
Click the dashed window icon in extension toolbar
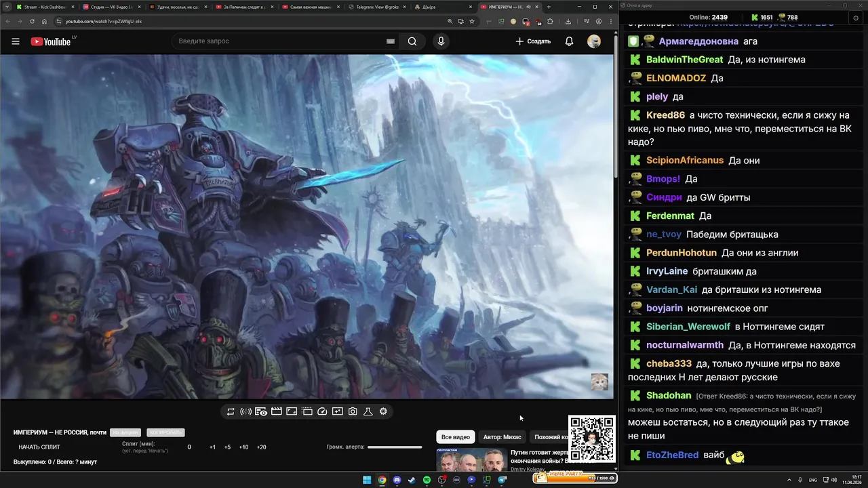tap(307, 411)
